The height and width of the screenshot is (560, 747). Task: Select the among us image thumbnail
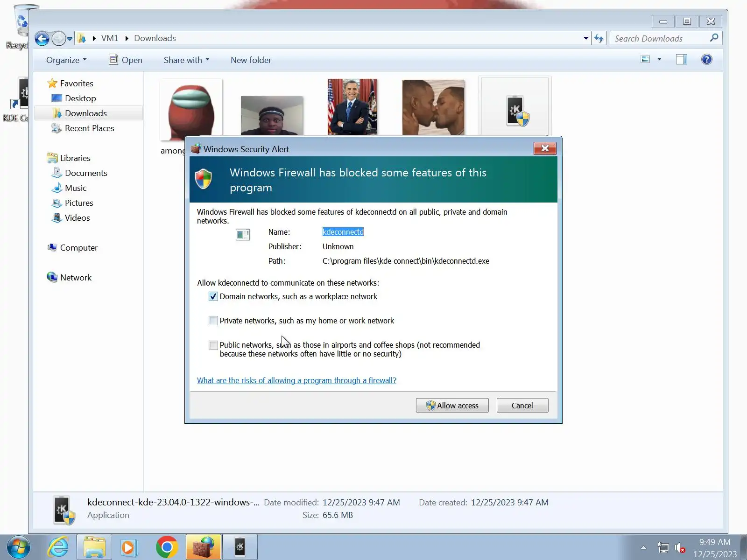(191, 110)
